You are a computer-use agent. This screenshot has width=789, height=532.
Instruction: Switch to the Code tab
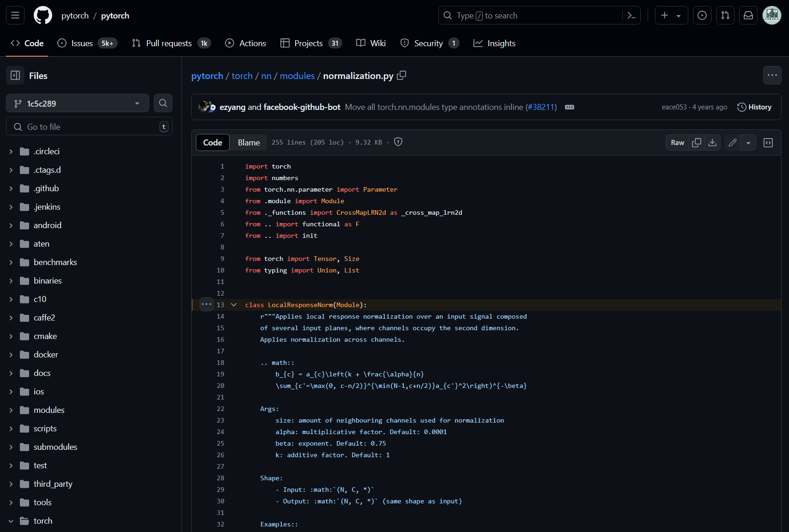coord(27,43)
